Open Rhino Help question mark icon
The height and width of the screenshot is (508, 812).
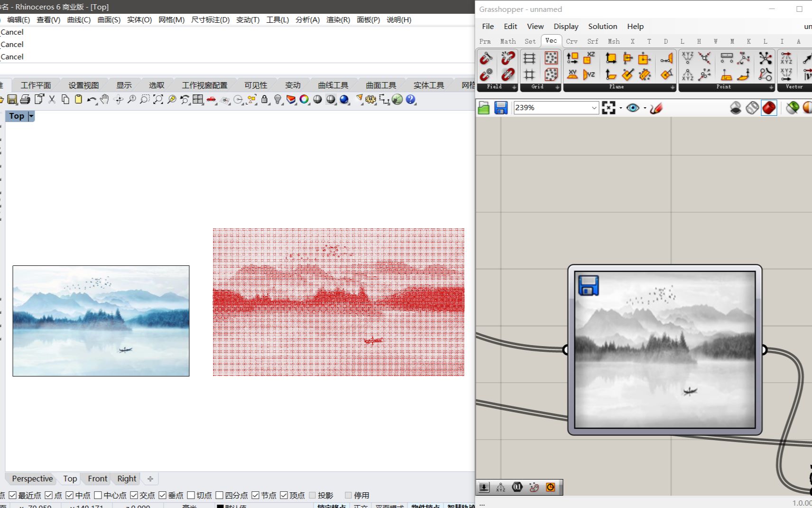[x=411, y=99]
